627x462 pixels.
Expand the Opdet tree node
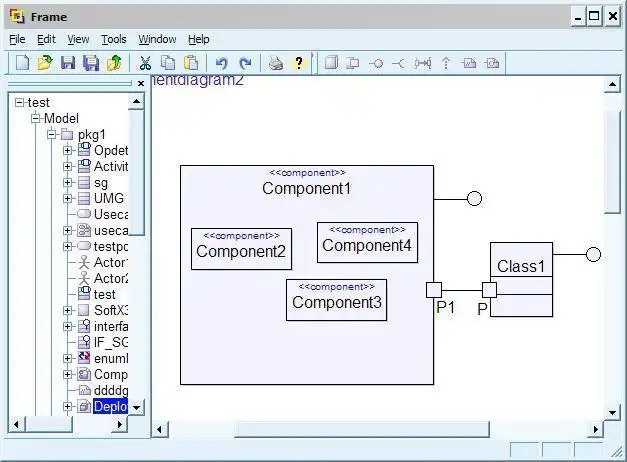(x=68, y=150)
